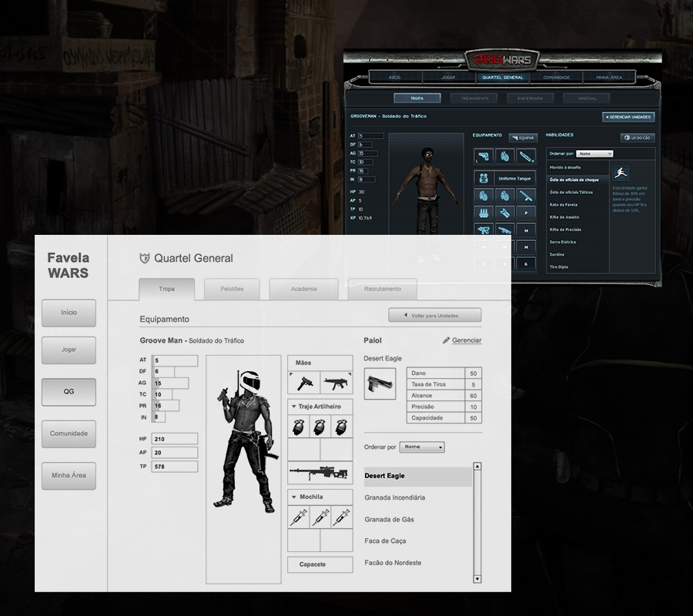The height and width of the screenshot is (616, 693).
Task: Select Granada de Gás from list
Action: 389,520
